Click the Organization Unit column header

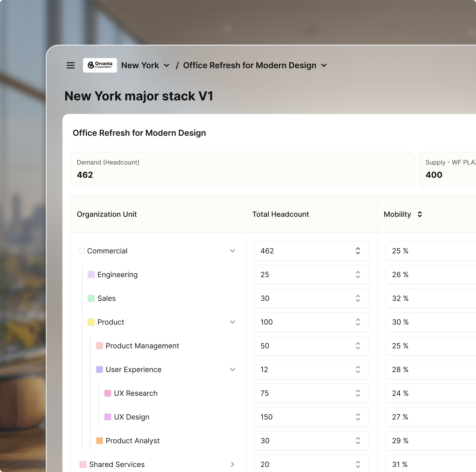pos(107,214)
